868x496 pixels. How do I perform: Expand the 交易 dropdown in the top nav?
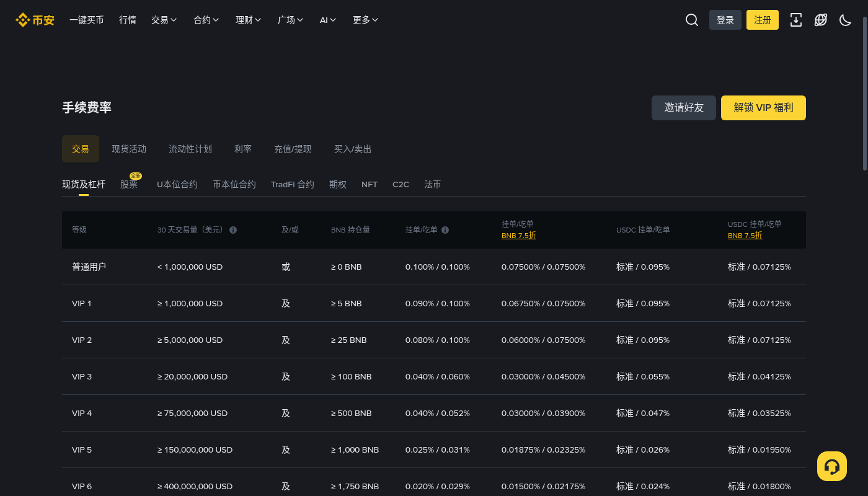coord(164,20)
